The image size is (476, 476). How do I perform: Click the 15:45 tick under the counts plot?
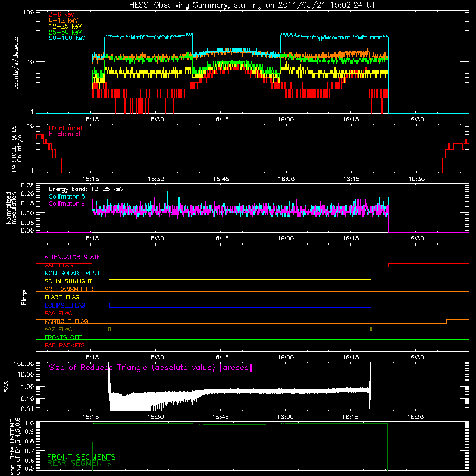pyautogui.click(x=221, y=120)
